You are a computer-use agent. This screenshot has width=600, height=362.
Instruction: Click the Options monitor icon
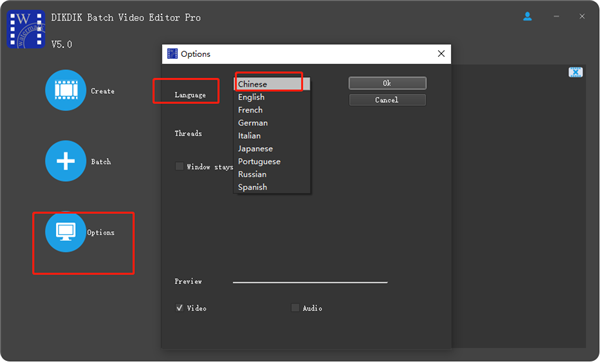[x=65, y=232]
